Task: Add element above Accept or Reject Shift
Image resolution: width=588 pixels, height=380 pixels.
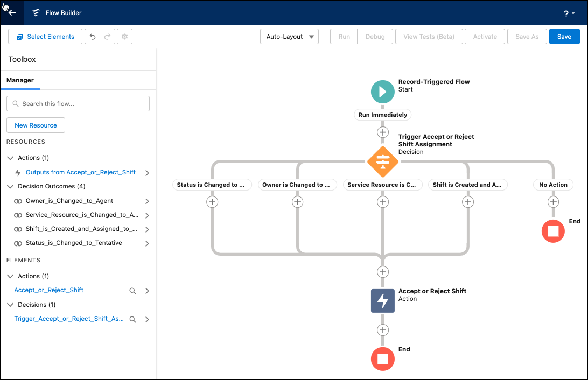Action: coord(382,272)
